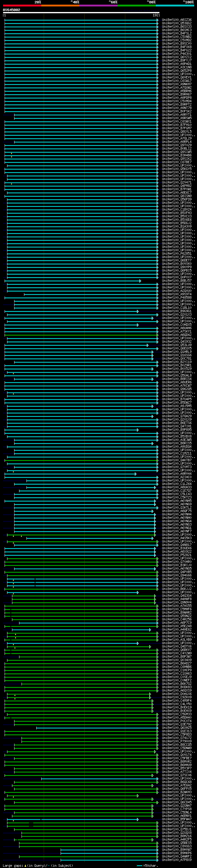
Task: Open hit UniRef100_A4S5K3
Action: tap(177, 538)
